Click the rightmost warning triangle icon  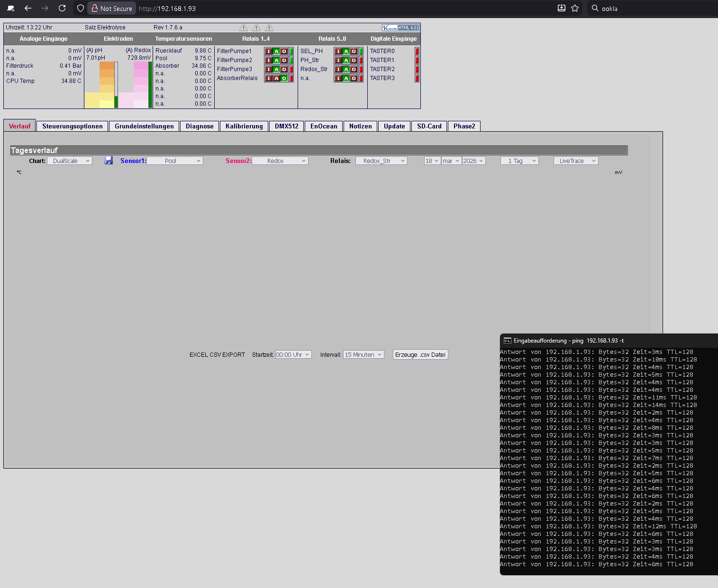[x=269, y=27]
